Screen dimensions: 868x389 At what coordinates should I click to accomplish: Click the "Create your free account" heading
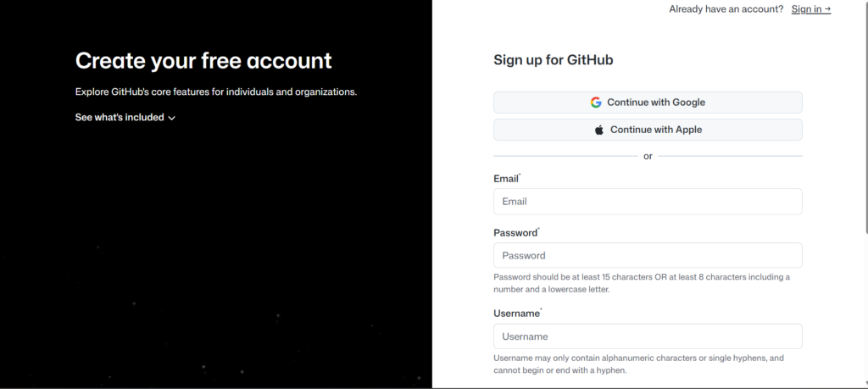click(x=203, y=60)
